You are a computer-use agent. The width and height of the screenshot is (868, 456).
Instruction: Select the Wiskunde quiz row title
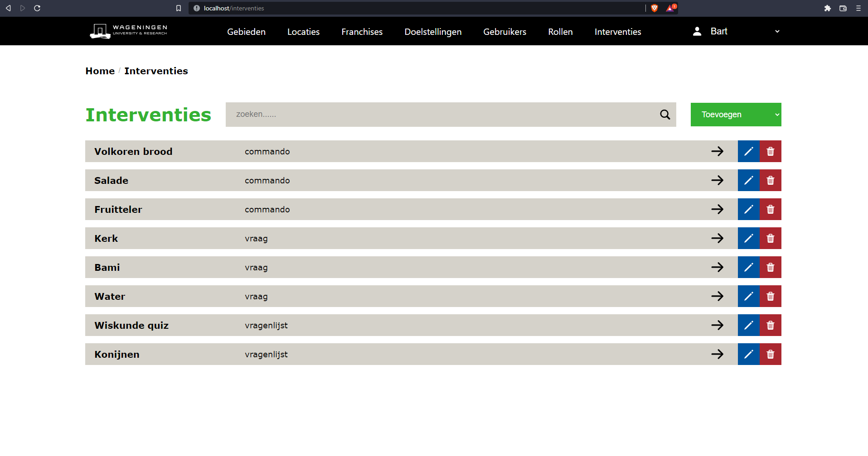tap(131, 326)
